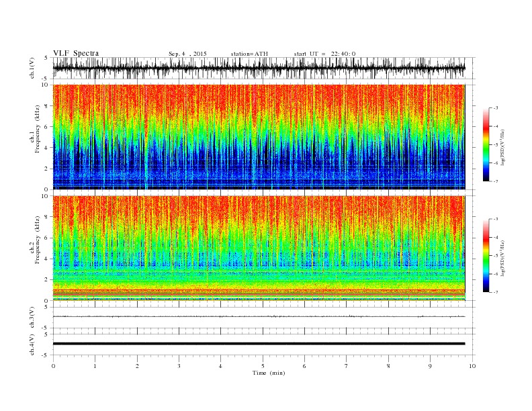532x411 pixels.
Task: Click the ch.1 "Frequency (kHz)" axis label
Action: (38, 129)
